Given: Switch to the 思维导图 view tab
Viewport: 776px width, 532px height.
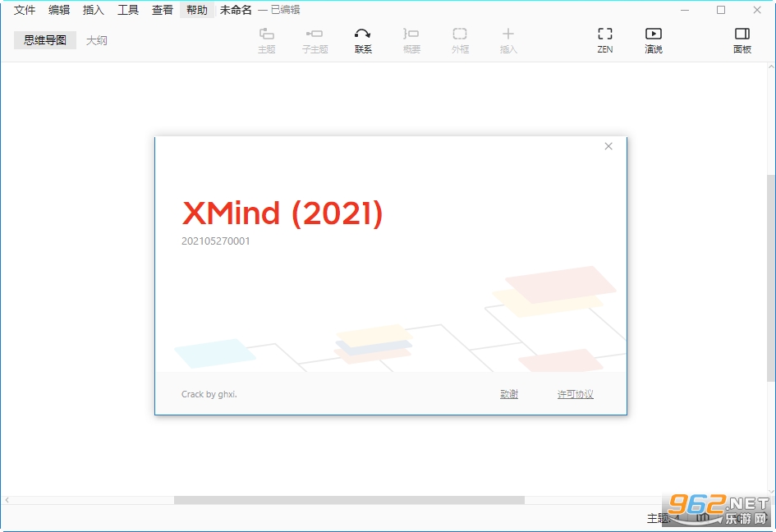Looking at the screenshot, I should 45,40.
